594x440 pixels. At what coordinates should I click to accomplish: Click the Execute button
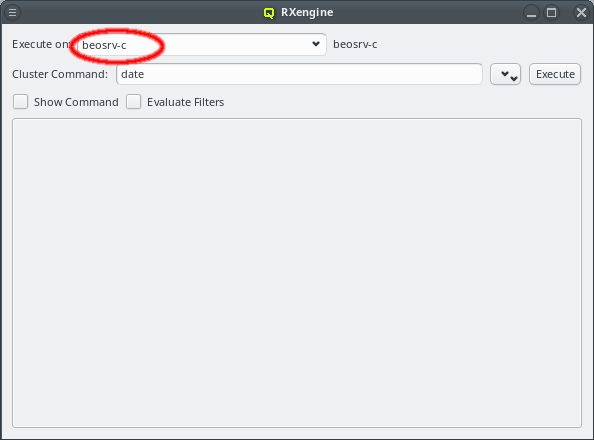click(555, 74)
